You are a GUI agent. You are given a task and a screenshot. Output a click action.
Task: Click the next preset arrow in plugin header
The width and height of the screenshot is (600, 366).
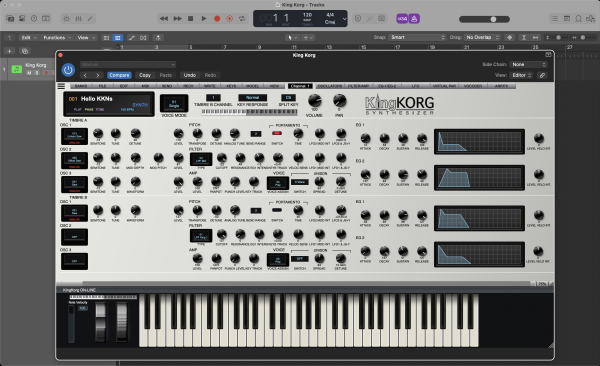[98, 75]
